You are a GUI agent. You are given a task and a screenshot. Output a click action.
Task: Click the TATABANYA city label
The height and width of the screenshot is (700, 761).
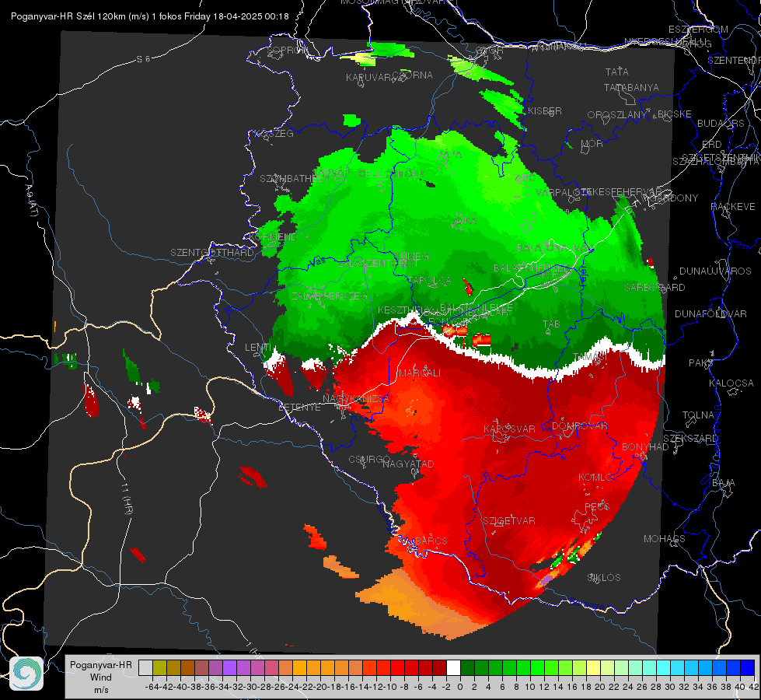pos(631,87)
